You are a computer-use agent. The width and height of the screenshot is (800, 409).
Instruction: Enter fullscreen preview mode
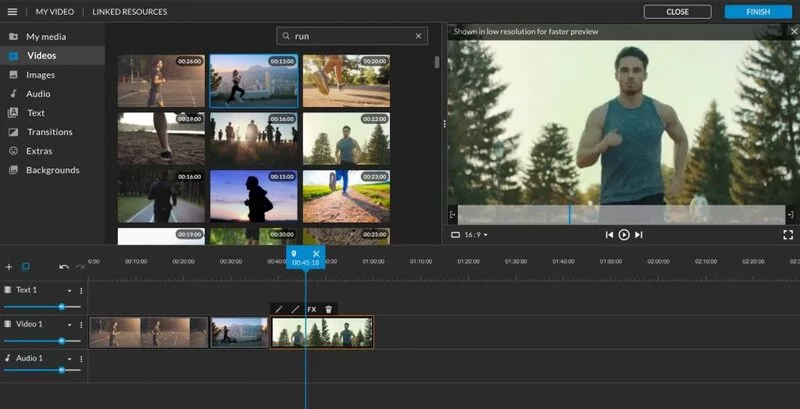788,235
